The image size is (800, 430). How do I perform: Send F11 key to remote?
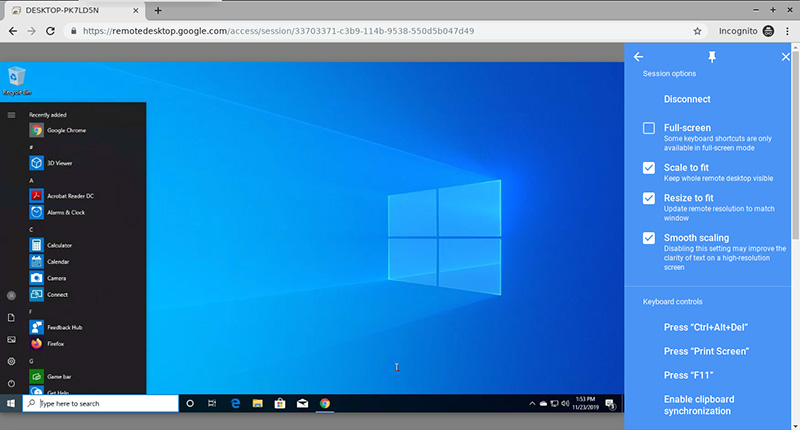point(688,375)
